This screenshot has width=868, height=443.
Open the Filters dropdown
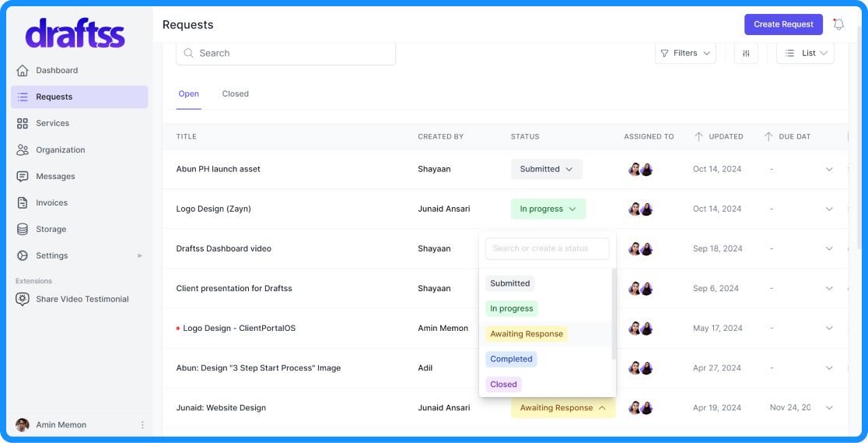pyautogui.click(x=685, y=53)
